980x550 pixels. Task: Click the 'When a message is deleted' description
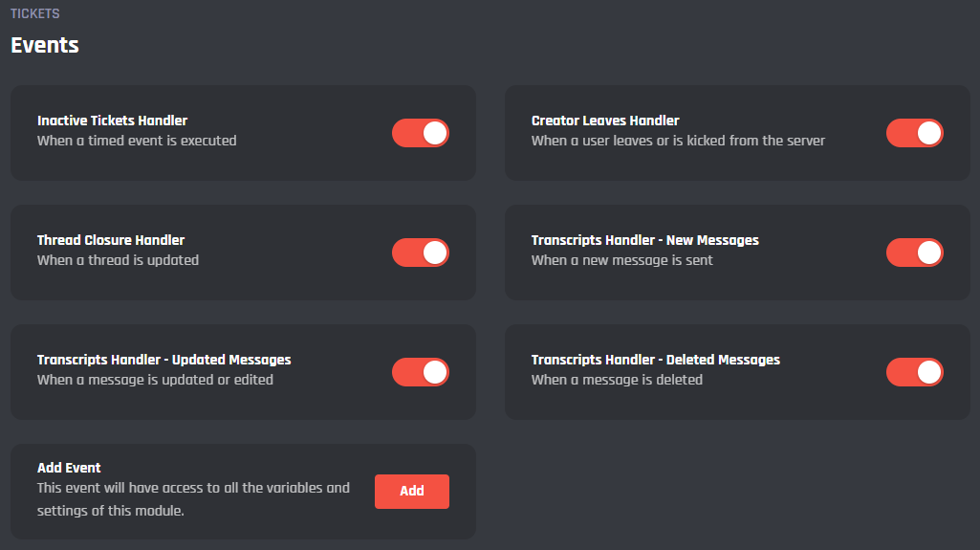tap(617, 380)
